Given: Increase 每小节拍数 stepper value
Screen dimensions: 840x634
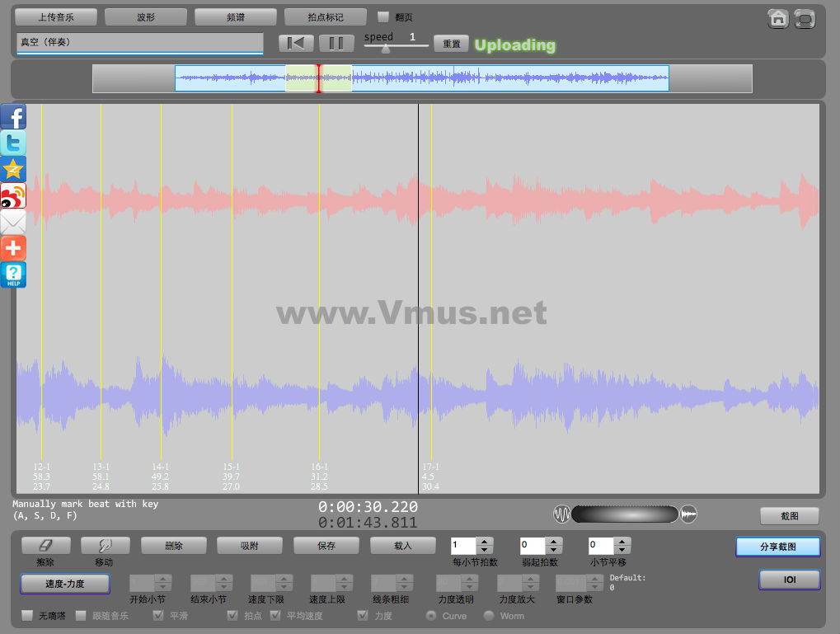Looking at the screenshot, I should click(484, 542).
